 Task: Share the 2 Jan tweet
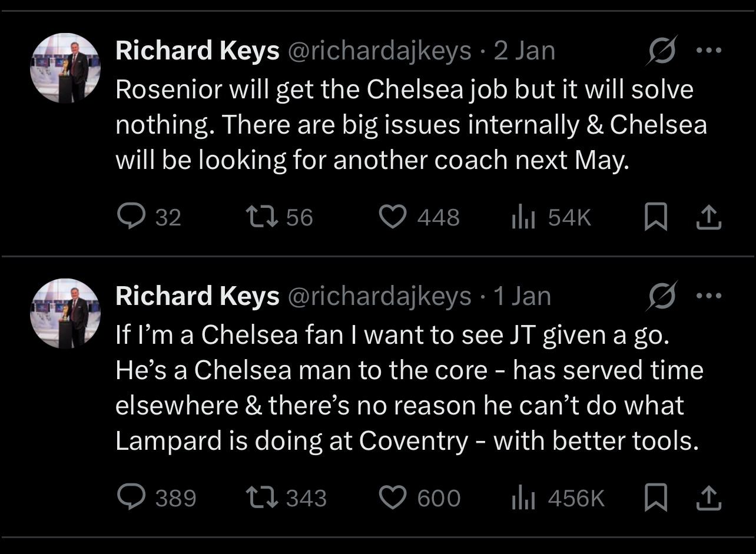(x=708, y=218)
